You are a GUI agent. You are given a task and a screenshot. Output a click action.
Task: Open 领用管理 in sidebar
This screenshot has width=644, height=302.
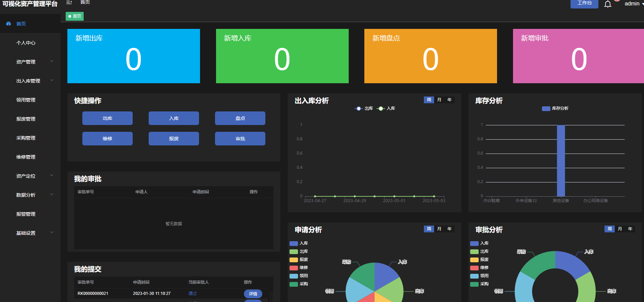pos(30,100)
